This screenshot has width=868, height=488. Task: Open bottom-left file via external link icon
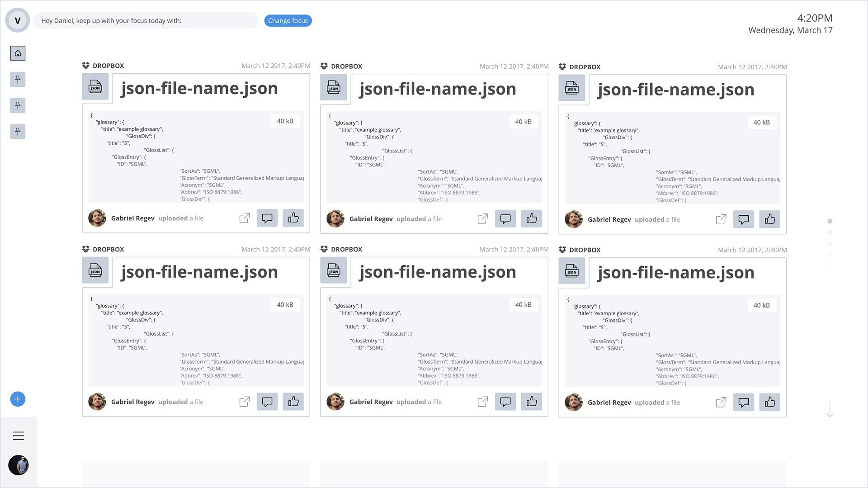pyautogui.click(x=245, y=402)
